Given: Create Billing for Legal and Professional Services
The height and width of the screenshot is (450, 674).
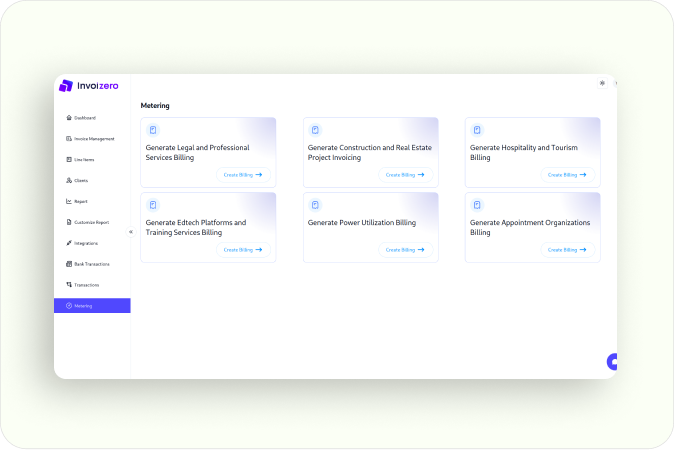Looking at the screenshot, I should pyautogui.click(x=243, y=175).
